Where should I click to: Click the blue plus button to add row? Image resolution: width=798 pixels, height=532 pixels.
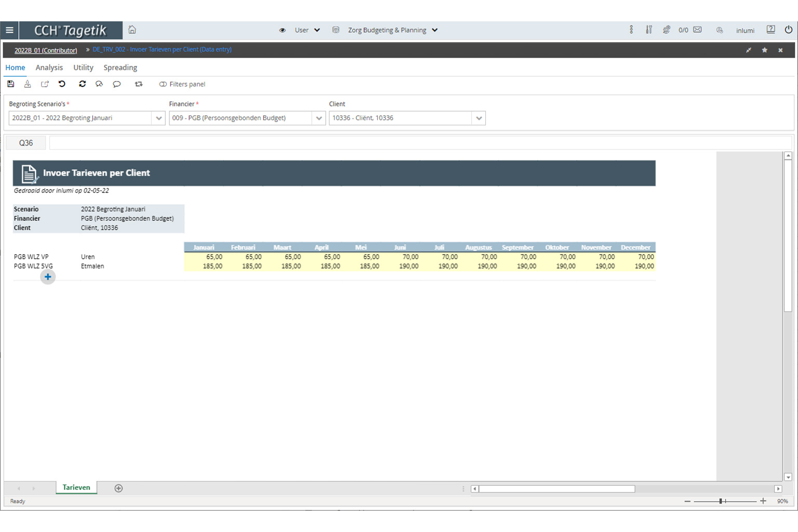coord(48,277)
